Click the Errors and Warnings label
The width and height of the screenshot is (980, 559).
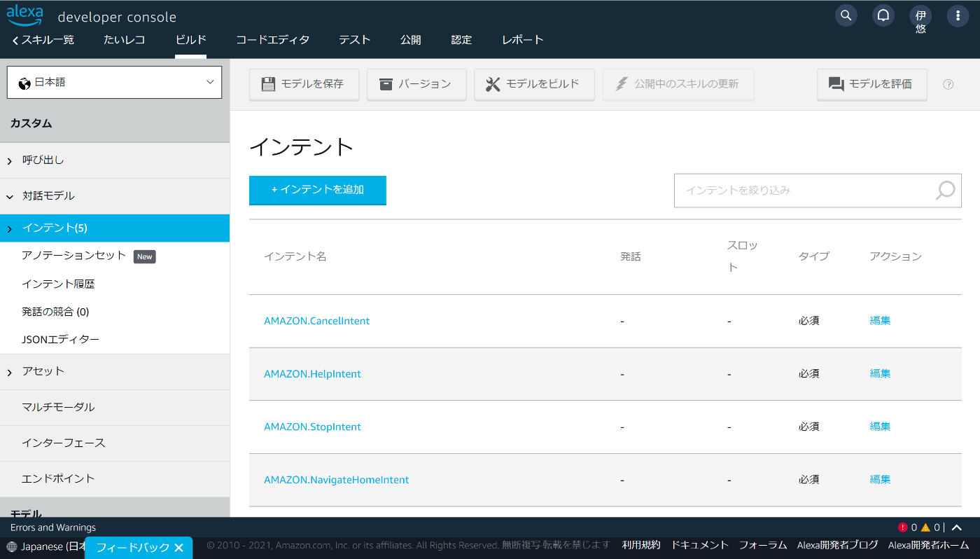53,527
